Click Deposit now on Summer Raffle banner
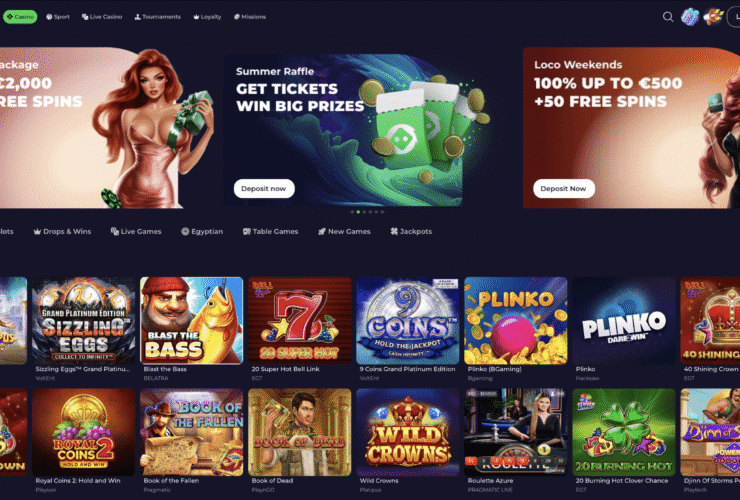 [264, 188]
